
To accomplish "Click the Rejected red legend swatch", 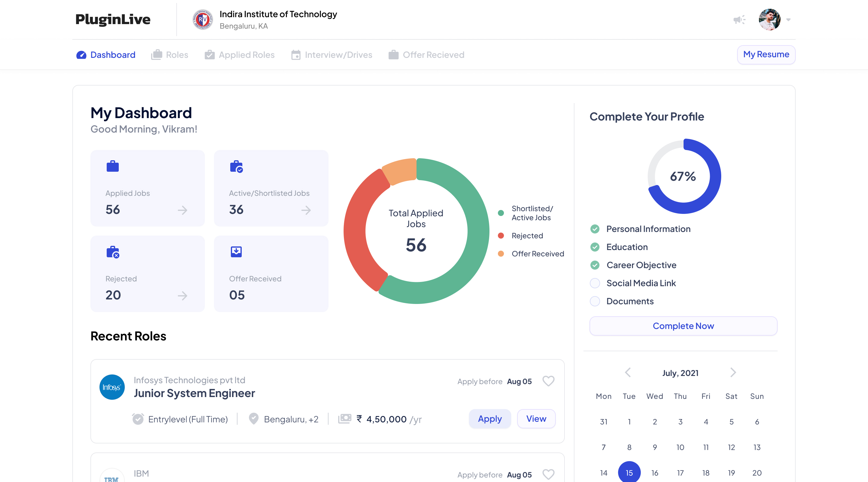I will [501, 236].
